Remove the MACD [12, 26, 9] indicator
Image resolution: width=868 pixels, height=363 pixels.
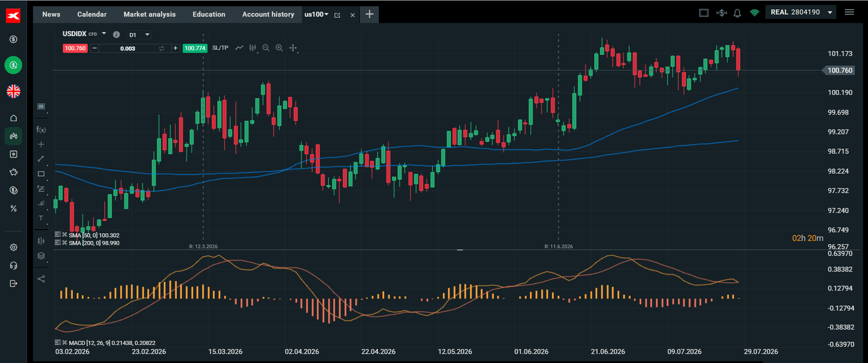coord(65,343)
